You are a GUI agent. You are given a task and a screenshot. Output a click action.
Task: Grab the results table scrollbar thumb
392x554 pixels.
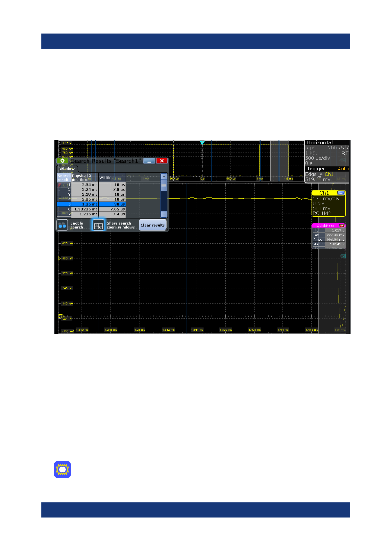164,185
